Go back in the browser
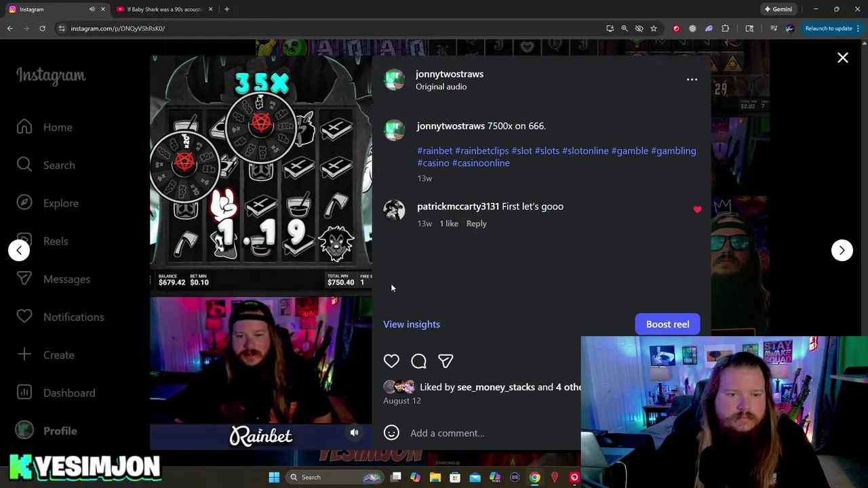Image resolution: width=868 pixels, height=488 pixels. click(9, 28)
